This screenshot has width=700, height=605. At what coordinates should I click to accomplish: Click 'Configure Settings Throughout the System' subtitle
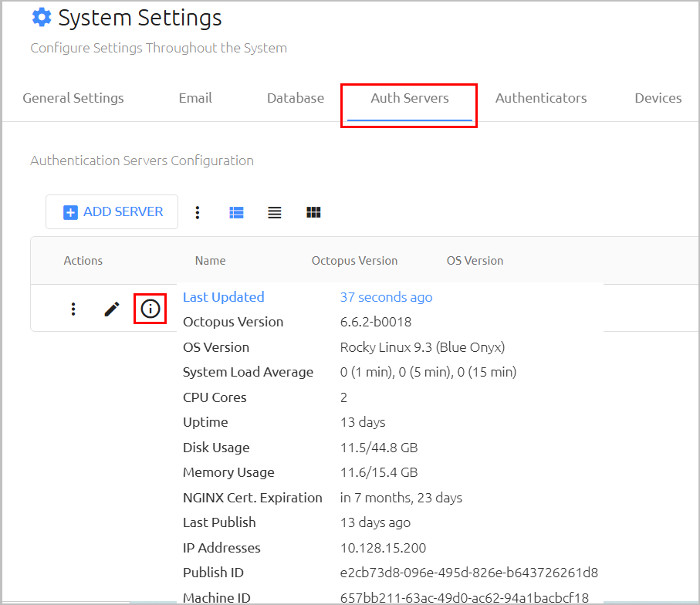click(158, 48)
